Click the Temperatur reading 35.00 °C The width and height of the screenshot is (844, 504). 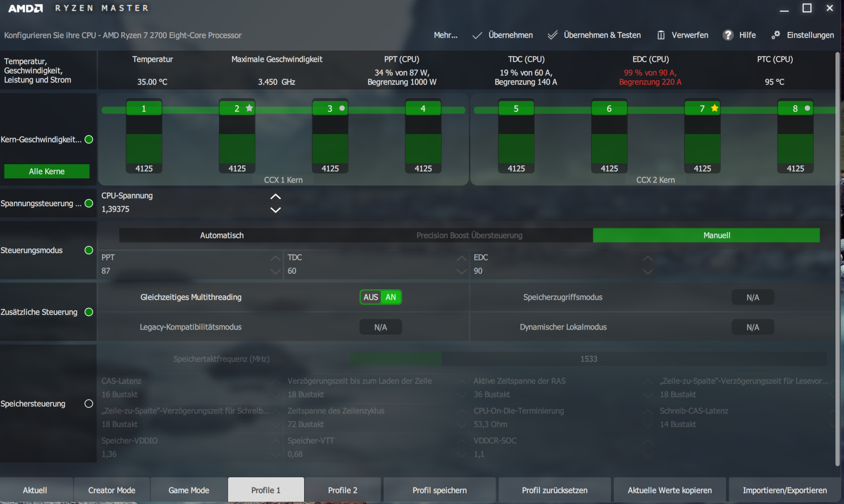tap(152, 82)
